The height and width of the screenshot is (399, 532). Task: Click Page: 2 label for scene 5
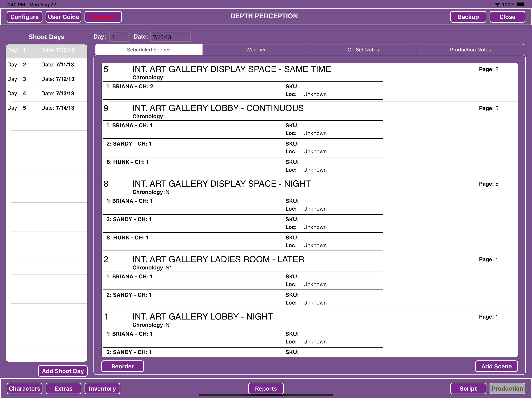pyautogui.click(x=488, y=69)
